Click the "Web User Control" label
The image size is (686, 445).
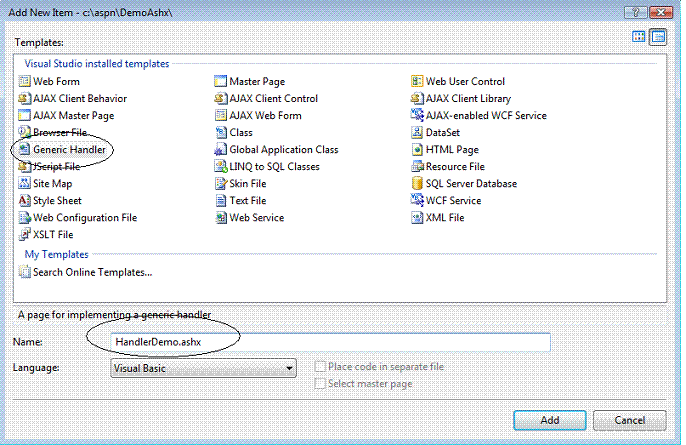[x=465, y=81]
